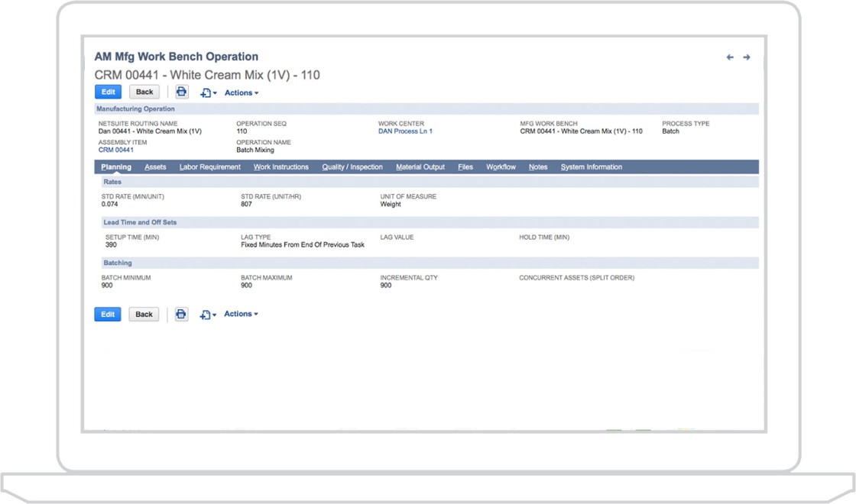Click Edit button beneath the Batching section
This screenshot has width=856, height=504.
(x=108, y=314)
